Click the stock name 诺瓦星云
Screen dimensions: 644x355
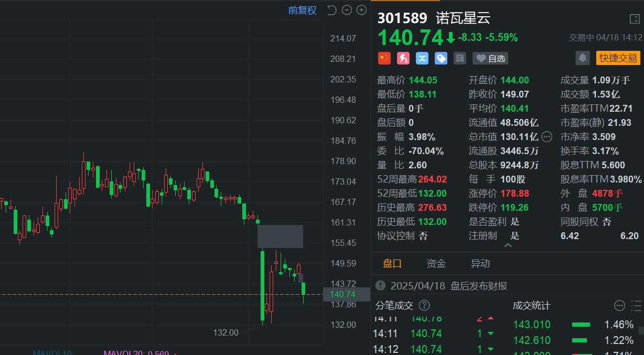(463, 18)
